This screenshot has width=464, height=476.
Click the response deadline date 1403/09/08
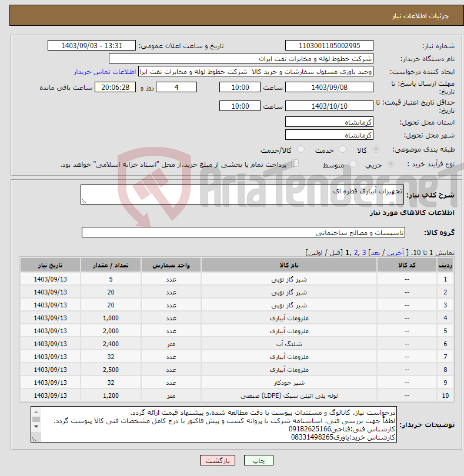329,88
